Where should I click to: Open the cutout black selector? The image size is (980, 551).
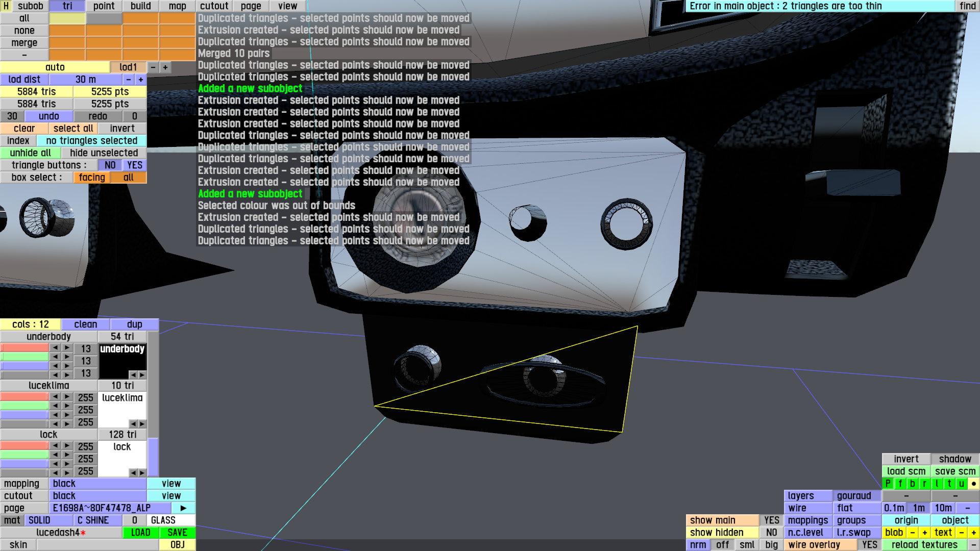[x=97, y=496]
